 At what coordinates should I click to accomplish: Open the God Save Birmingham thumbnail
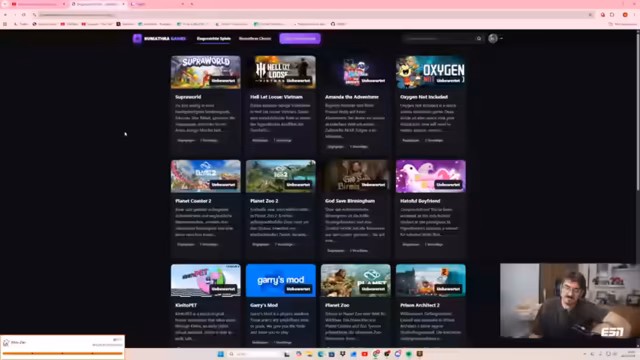click(356, 176)
